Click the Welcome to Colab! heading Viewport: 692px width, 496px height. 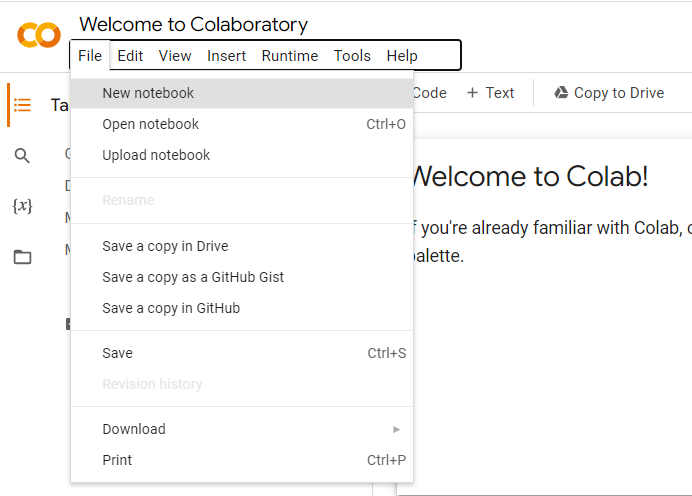tap(530, 177)
